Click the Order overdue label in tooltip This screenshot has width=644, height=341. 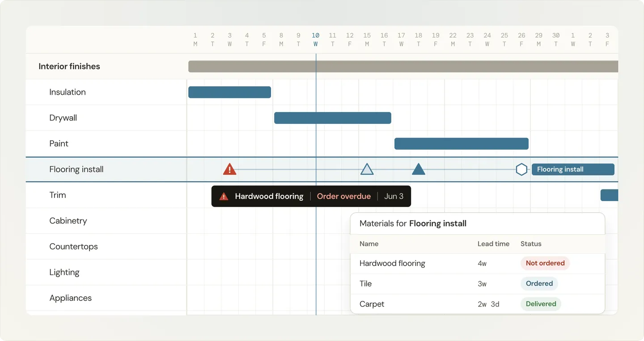(x=344, y=196)
